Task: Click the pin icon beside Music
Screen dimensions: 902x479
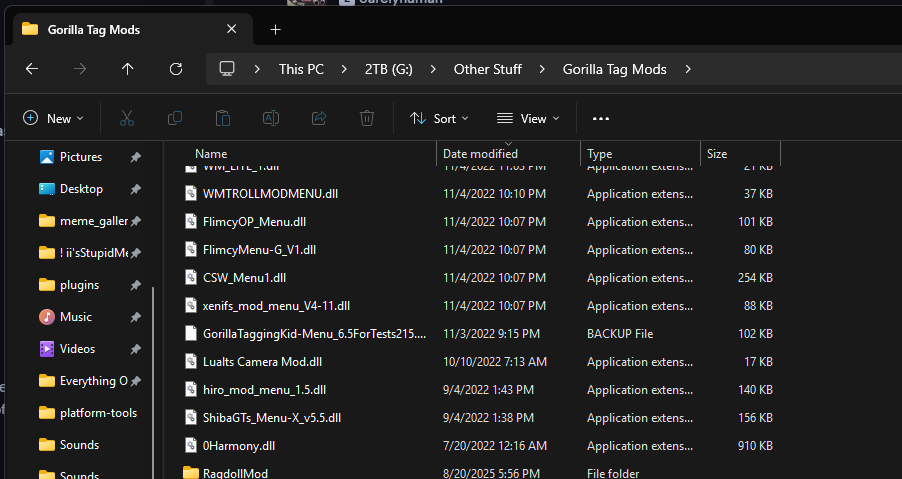Action: click(x=136, y=317)
